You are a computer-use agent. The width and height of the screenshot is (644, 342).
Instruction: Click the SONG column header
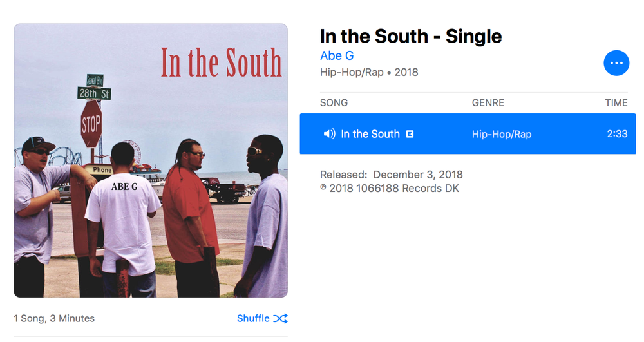coord(334,102)
